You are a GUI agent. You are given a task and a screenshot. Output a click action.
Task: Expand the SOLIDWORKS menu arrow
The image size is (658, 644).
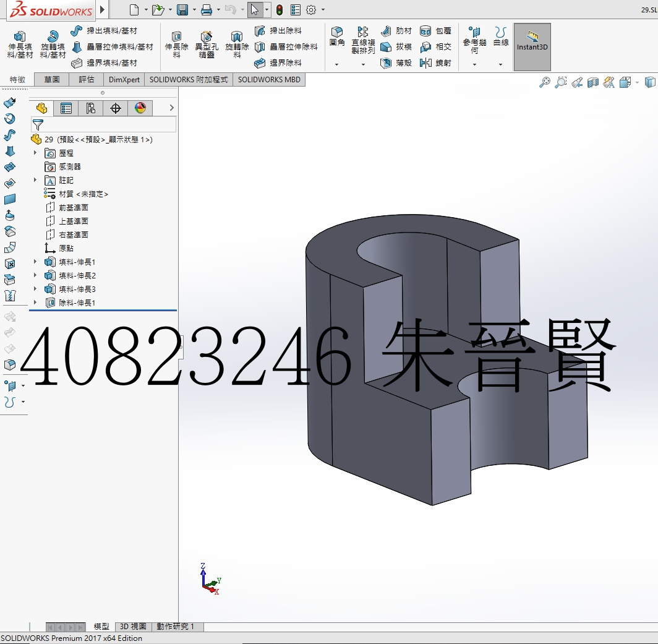(102, 9)
